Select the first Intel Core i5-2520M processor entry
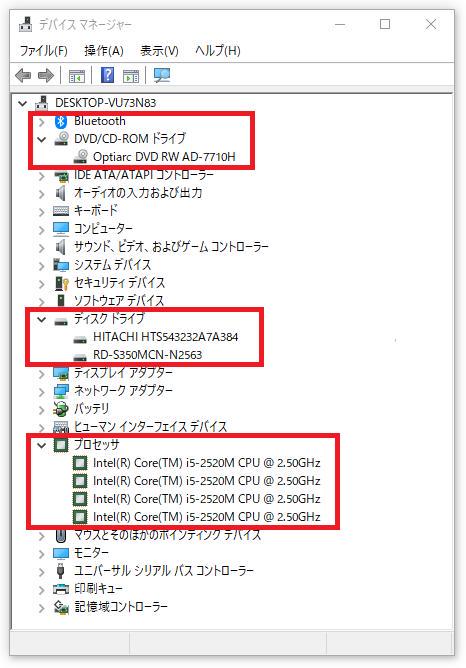This screenshot has width=466, height=668. click(207, 463)
